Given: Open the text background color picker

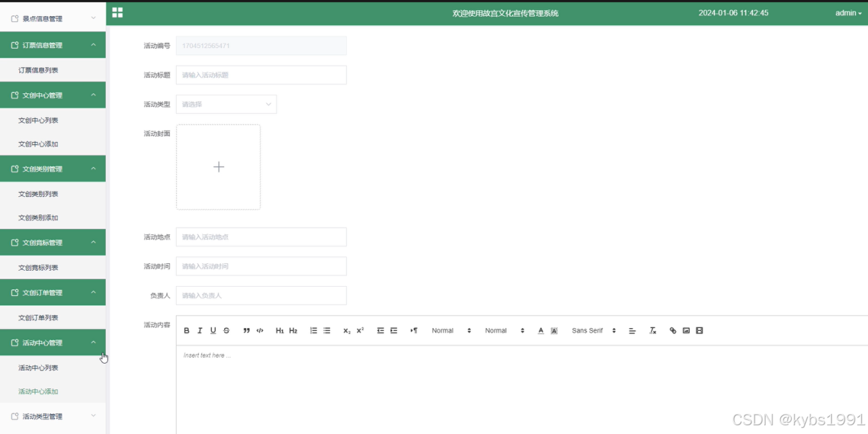Looking at the screenshot, I should tap(554, 331).
